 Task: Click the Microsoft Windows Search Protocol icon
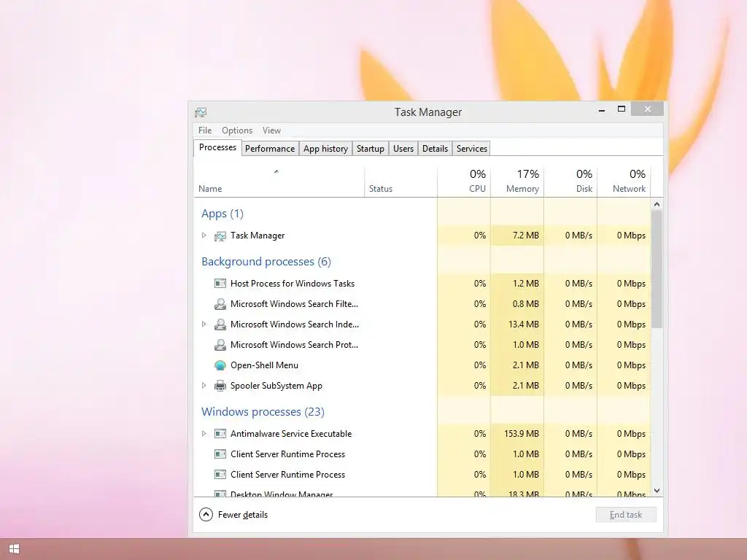coord(220,345)
